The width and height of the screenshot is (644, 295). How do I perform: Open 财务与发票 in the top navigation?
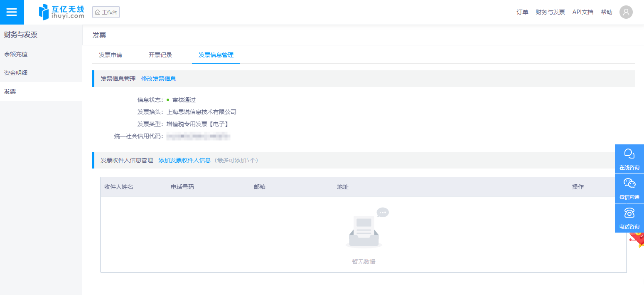550,12
